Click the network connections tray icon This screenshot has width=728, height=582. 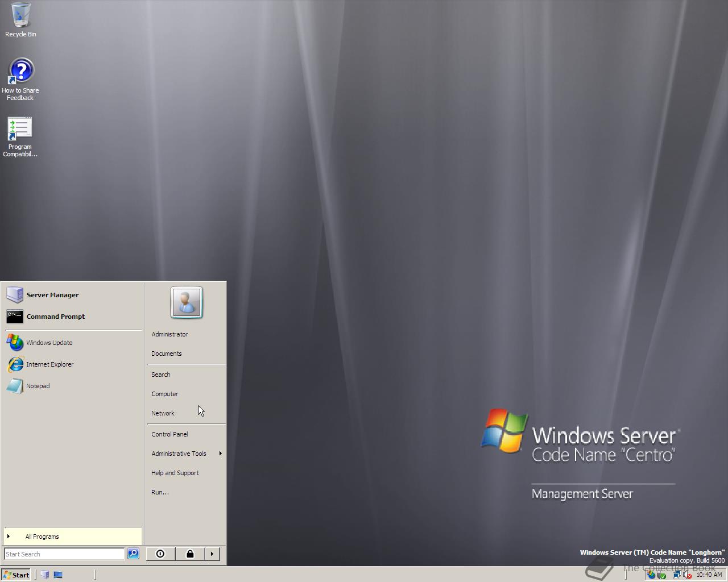pyautogui.click(x=677, y=575)
